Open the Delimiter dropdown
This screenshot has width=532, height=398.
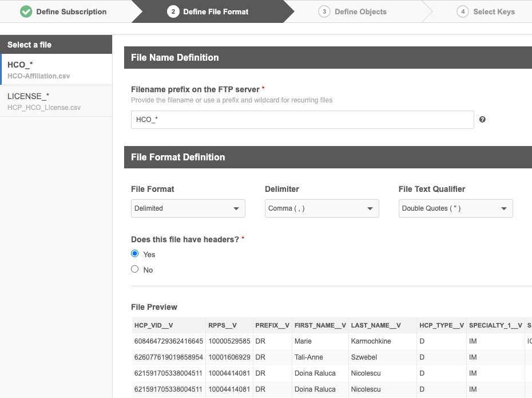[321, 208]
